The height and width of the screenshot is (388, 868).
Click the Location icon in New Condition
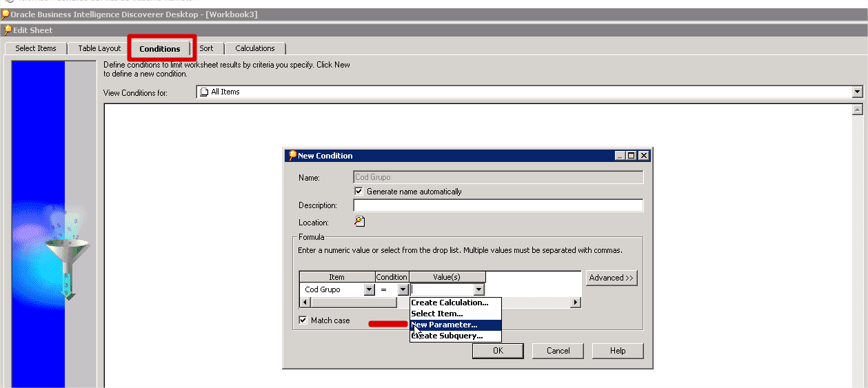coord(359,222)
